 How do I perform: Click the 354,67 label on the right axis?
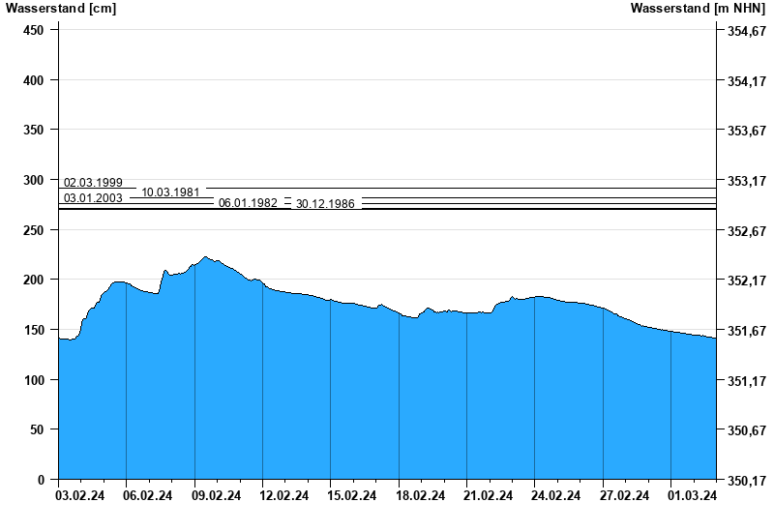[747, 32]
